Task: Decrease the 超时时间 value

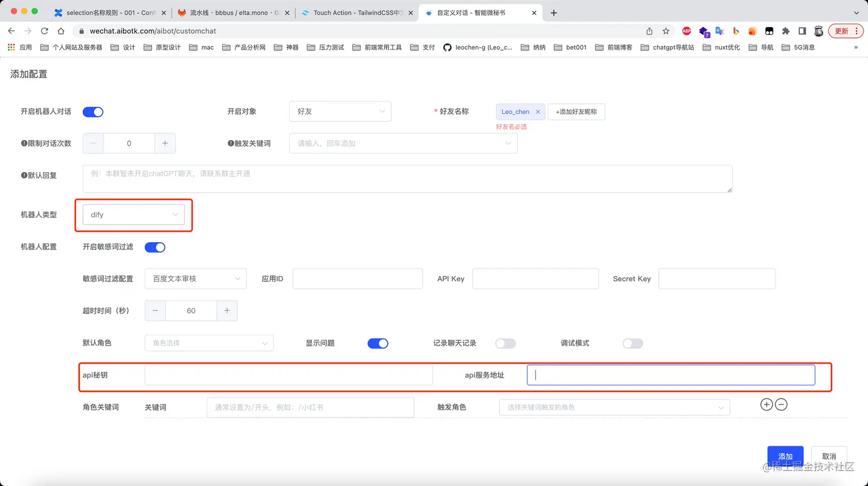Action: [155, 311]
